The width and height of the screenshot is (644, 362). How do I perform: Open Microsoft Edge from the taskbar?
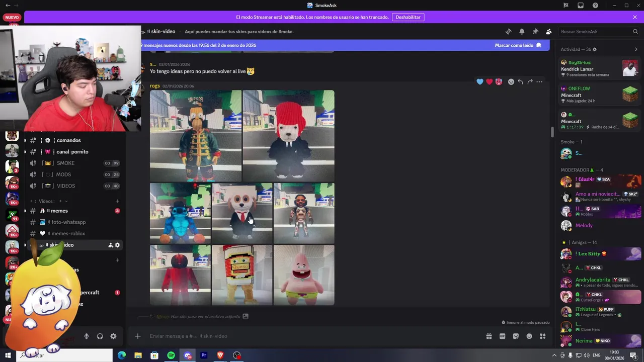[x=122, y=355]
